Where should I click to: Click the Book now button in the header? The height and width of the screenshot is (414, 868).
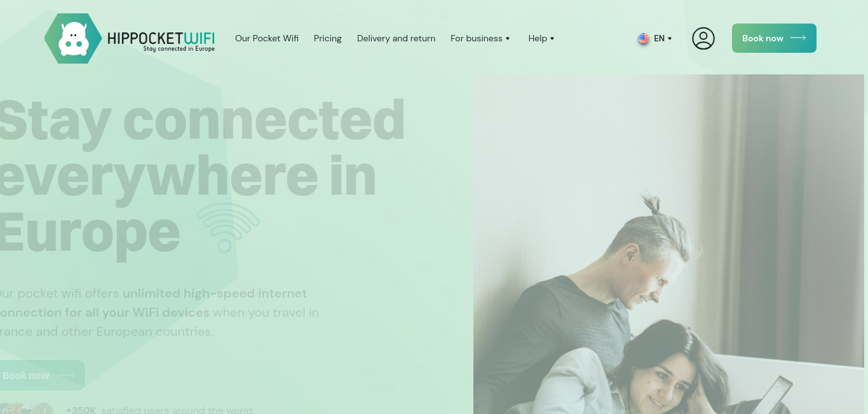774,38
